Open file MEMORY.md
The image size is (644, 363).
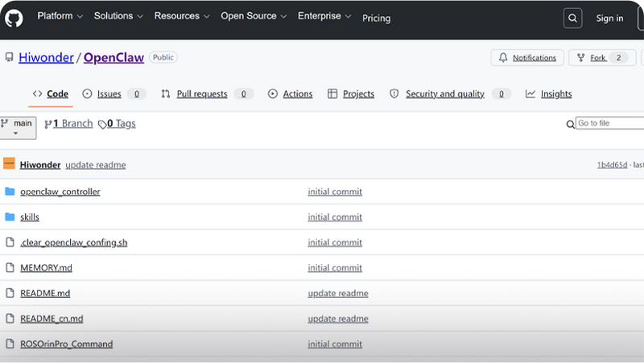pyautogui.click(x=47, y=268)
